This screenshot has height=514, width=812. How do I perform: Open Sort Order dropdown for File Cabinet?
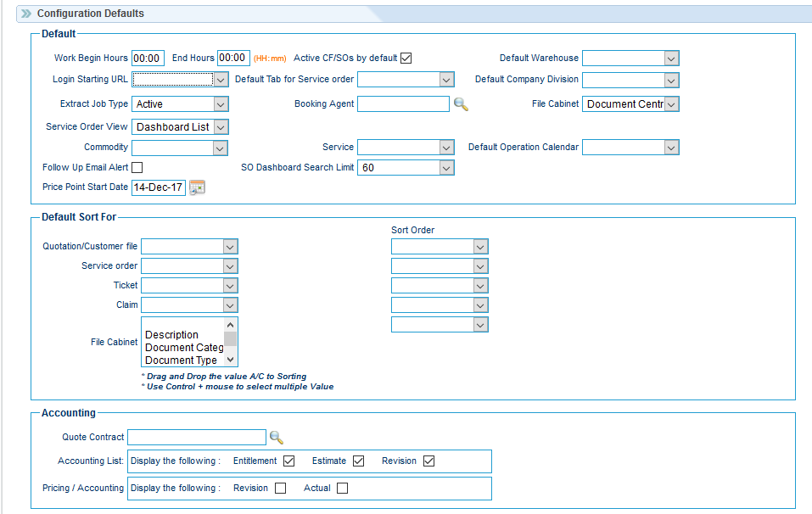click(440, 325)
